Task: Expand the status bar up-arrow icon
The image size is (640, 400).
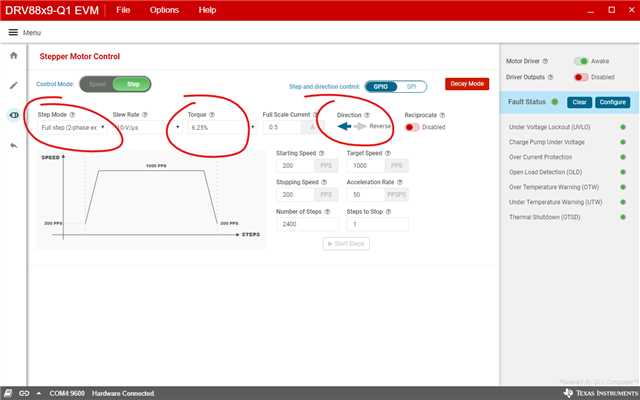Action: point(39,393)
